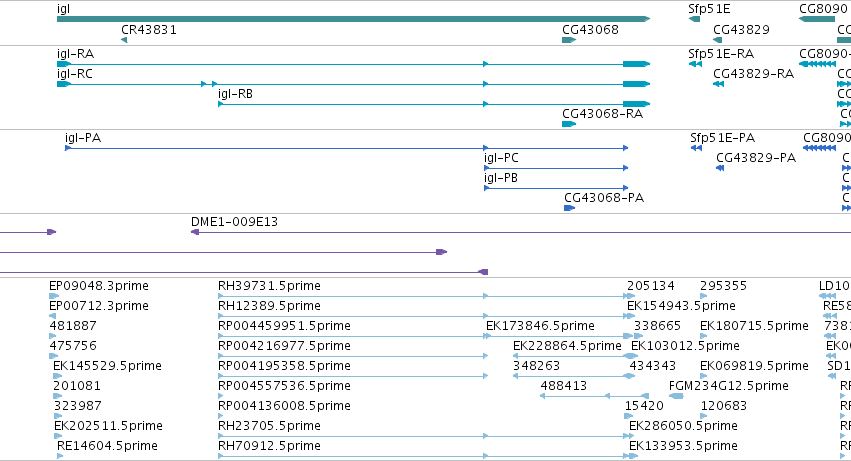The width and height of the screenshot is (851, 461).
Task: Click the 338665 feature label
Action: point(657,326)
